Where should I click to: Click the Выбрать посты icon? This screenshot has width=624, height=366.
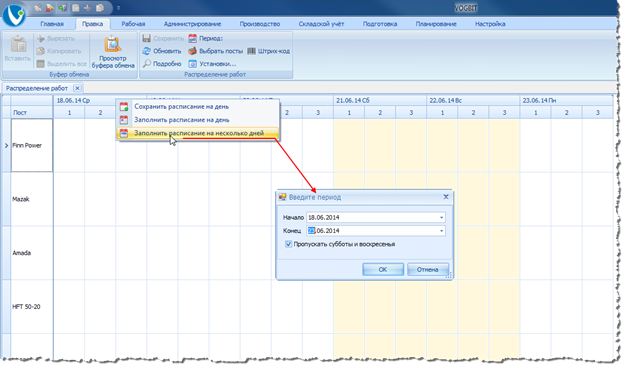(x=193, y=51)
